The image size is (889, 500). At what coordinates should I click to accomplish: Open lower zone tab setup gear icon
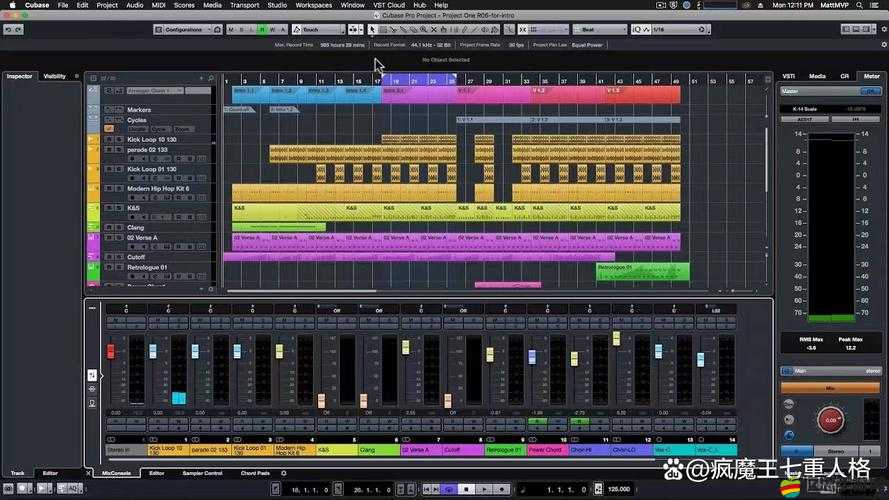click(x=284, y=473)
